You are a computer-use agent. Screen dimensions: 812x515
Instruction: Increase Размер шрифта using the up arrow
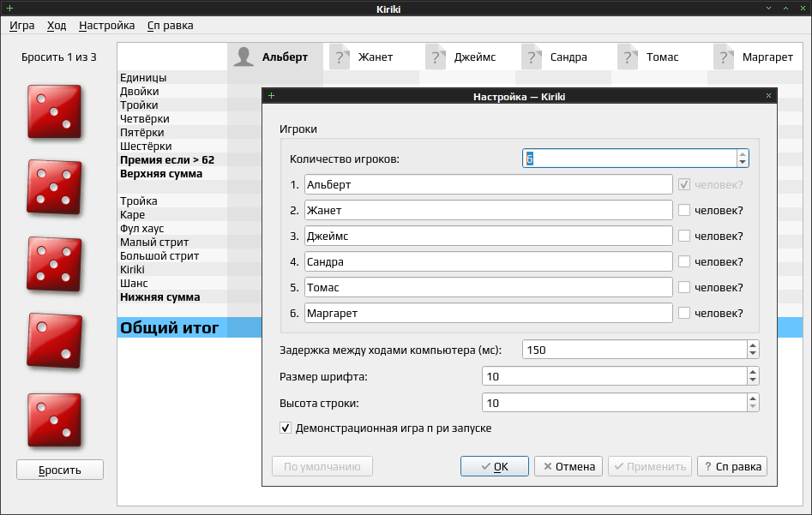(753, 372)
